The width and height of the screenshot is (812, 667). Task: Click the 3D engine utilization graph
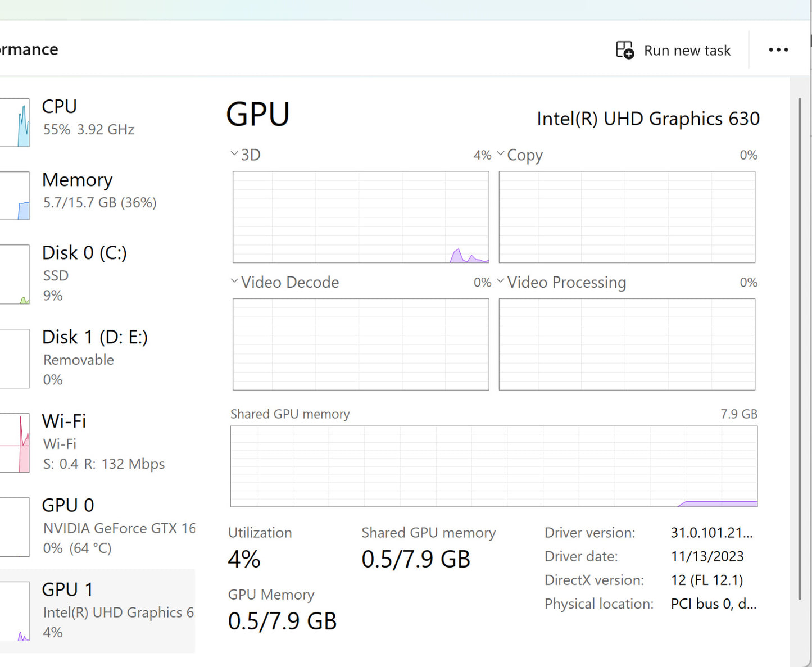point(361,217)
